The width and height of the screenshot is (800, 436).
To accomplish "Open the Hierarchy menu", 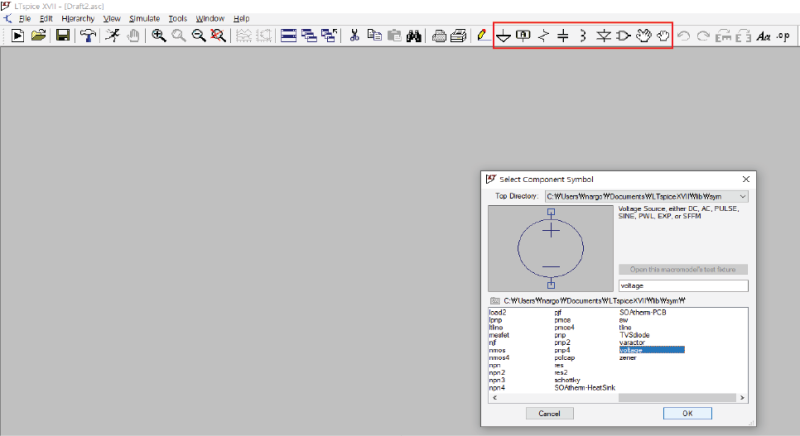I will pos(78,18).
